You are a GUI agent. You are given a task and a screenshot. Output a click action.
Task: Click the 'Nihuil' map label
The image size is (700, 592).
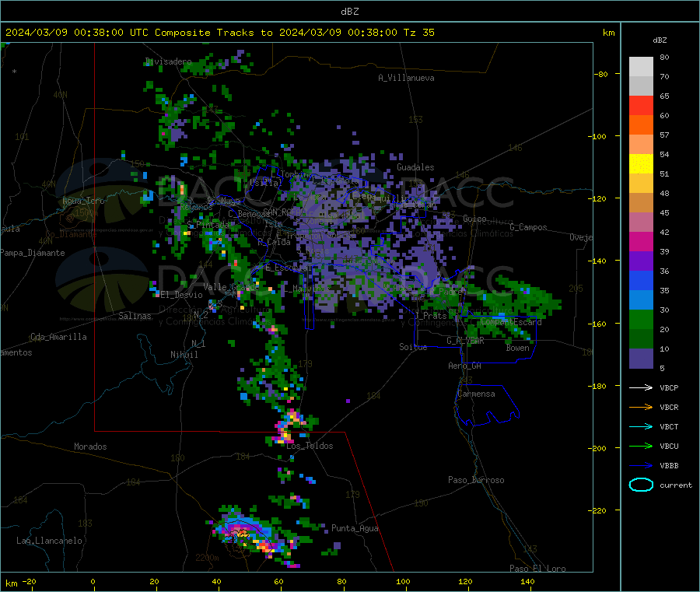click(184, 355)
